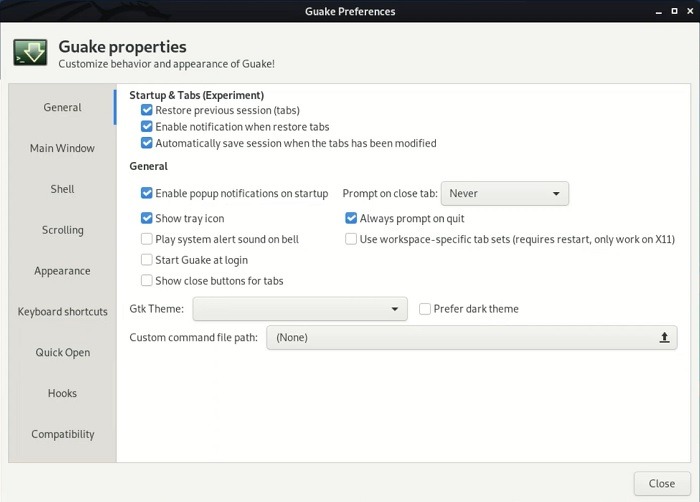Click the 'Custom command file path:' label

[x=194, y=338]
